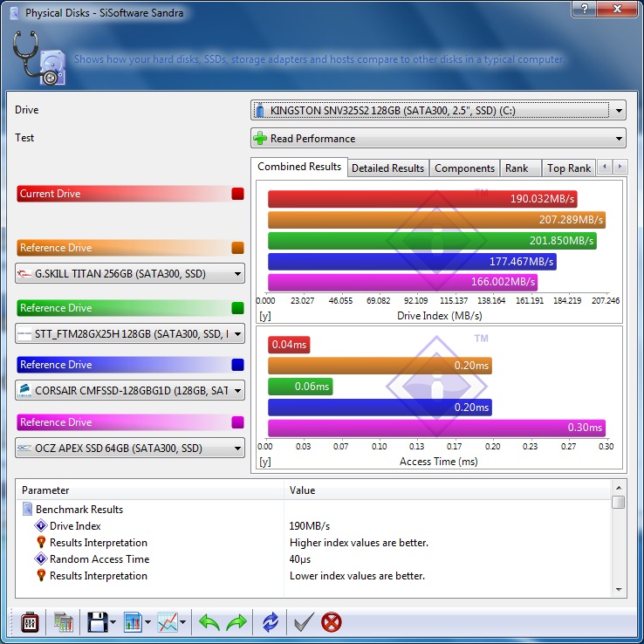Click the [y] toggle under Access Time chart
The image size is (644, 644).
pos(265,462)
